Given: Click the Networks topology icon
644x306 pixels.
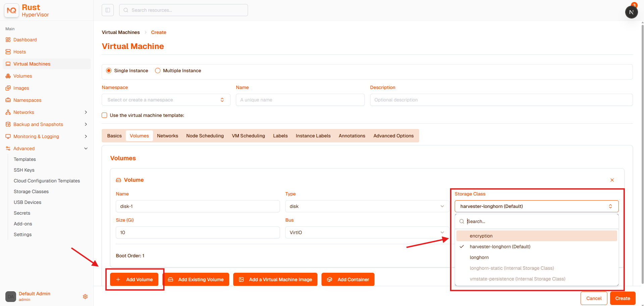Looking at the screenshot, I should click(8, 112).
